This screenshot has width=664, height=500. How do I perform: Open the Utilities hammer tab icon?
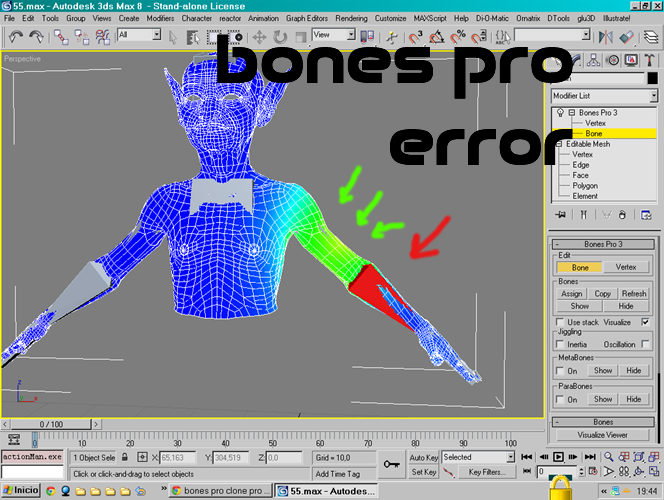pos(649,61)
